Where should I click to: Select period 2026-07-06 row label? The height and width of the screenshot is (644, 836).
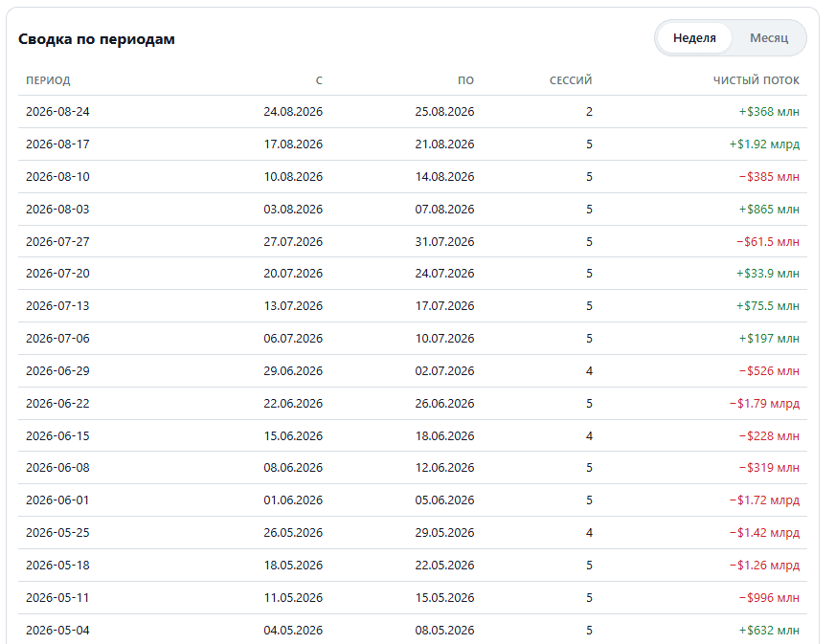tap(57, 338)
